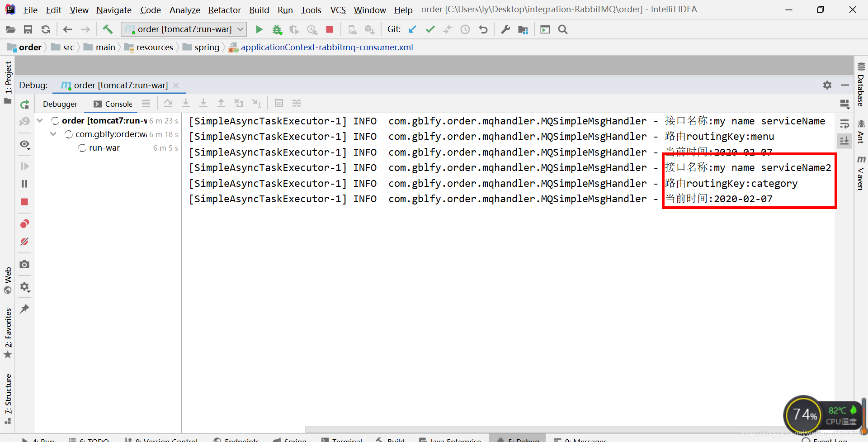Image resolution: width=868 pixels, height=442 pixels.
Task: Open the VCS menu
Action: 338,10
